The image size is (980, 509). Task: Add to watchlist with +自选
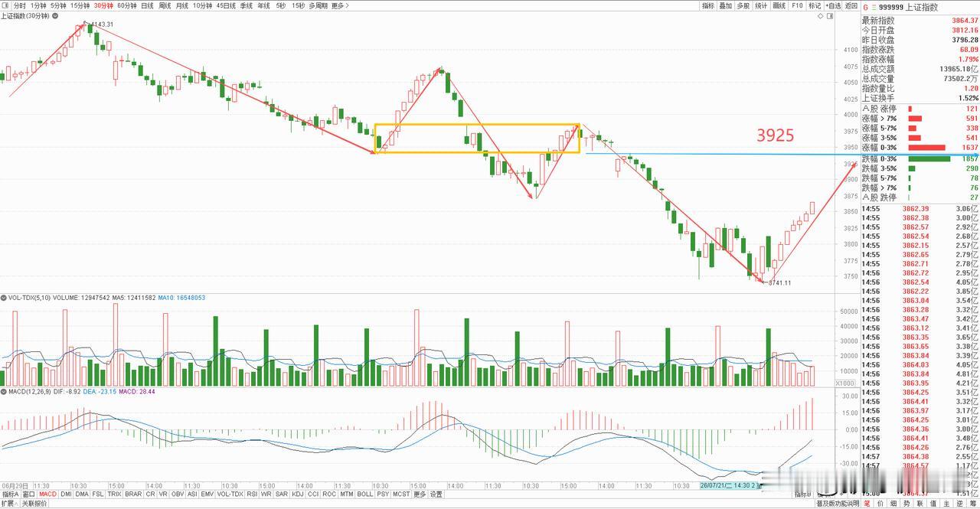pyautogui.click(x=833, y=5)
